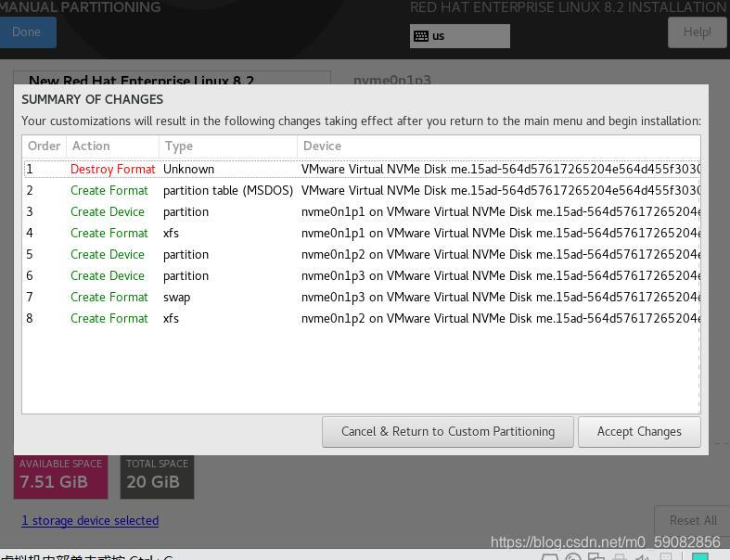
Task: Click 'Create Device' in row 6
Action: pyautogui.click(x=108, y=276)
